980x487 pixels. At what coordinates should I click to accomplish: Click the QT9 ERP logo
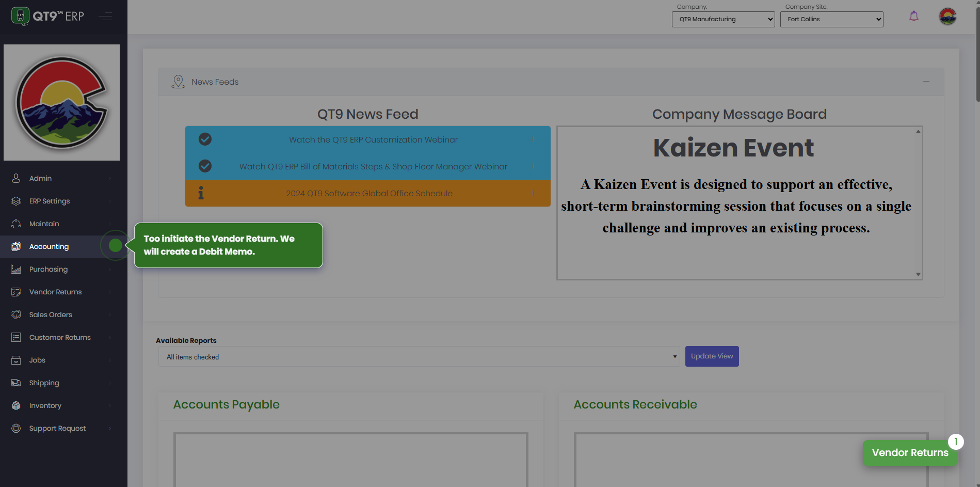[47, 16]
